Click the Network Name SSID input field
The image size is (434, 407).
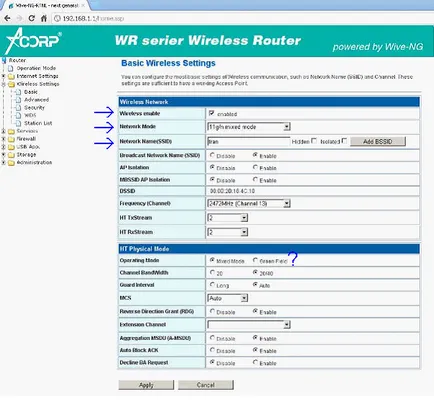point(249,142)
